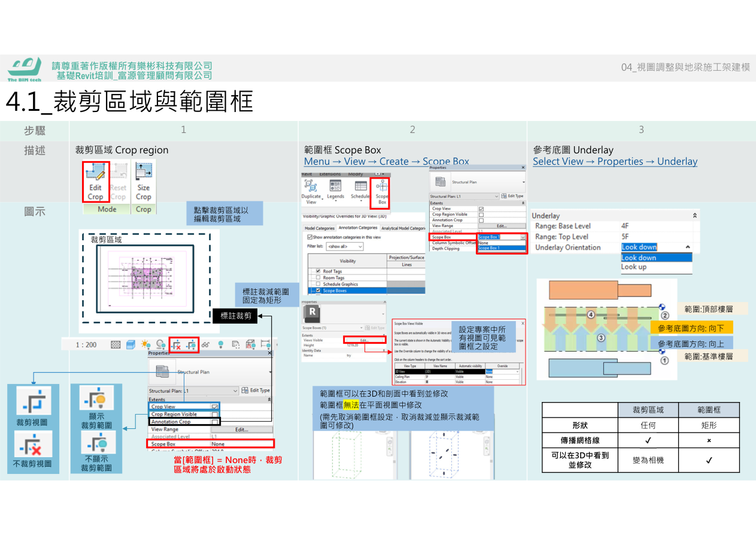Image resolution: width=756 pixels, height=535 pixels.
Task: Click 'Select View → Properties → Underlay' link
Action: point(615,162)
